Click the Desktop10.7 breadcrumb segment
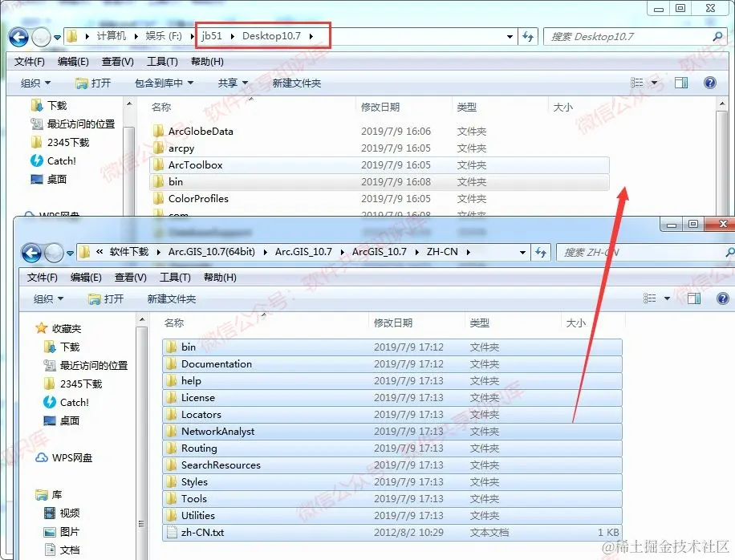735x560 pixels. [271, 36]
